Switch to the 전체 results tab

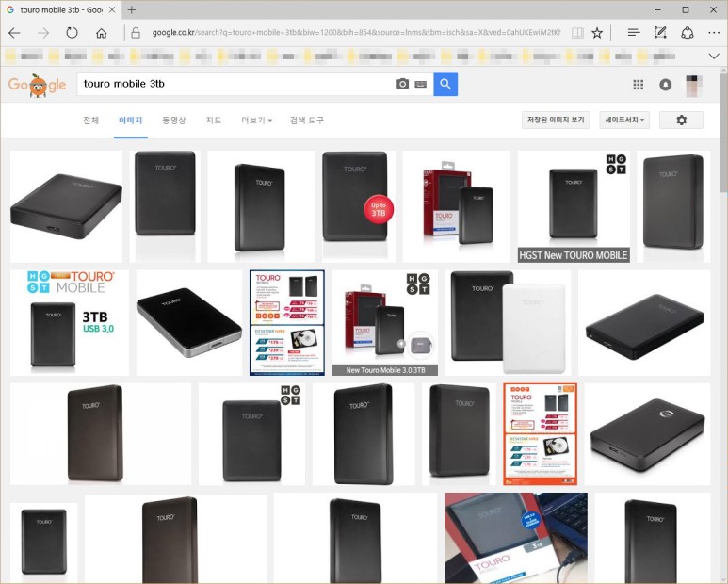90,121
